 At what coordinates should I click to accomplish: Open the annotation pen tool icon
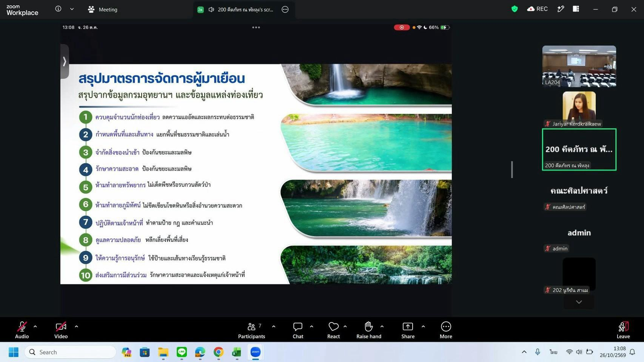click(561, 9)
